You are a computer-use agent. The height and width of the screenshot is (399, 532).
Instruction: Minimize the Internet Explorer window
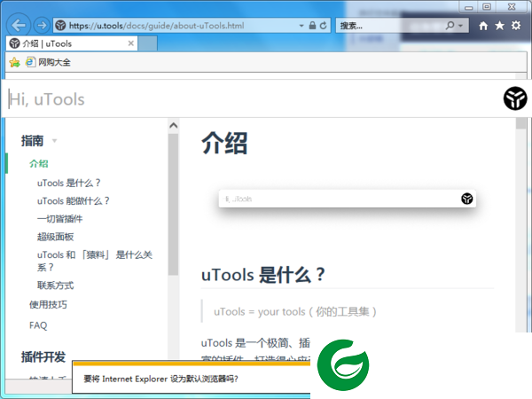(468, 7)
